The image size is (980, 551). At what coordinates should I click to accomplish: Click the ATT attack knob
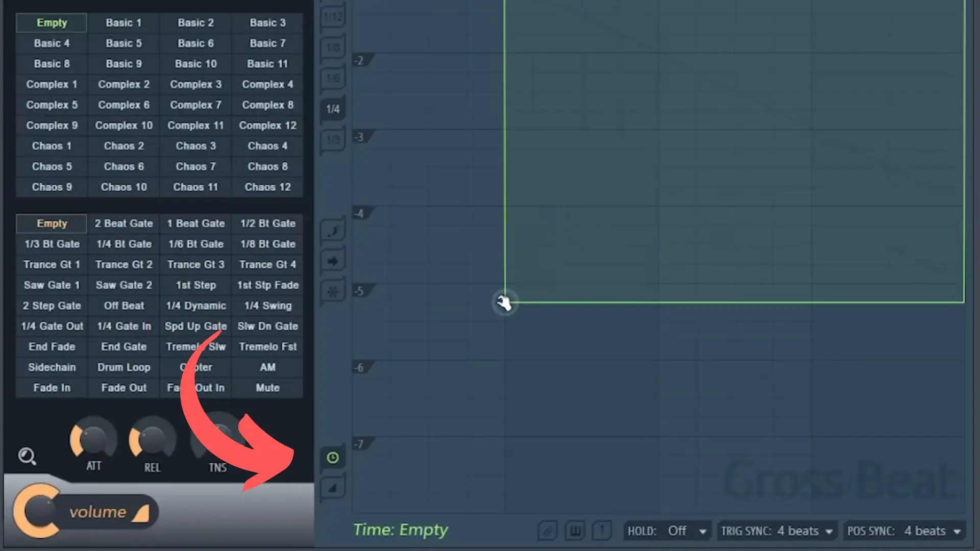coord(93,439)
